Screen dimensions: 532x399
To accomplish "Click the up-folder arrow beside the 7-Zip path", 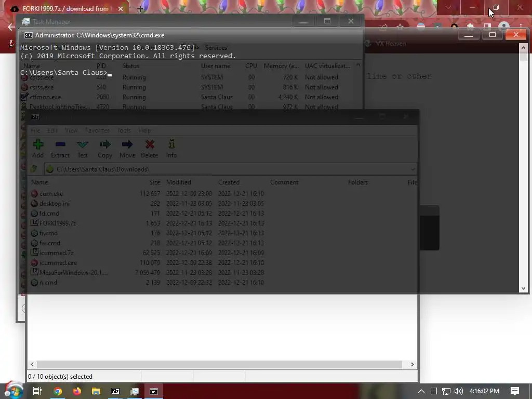I will [x=34, y=169].
